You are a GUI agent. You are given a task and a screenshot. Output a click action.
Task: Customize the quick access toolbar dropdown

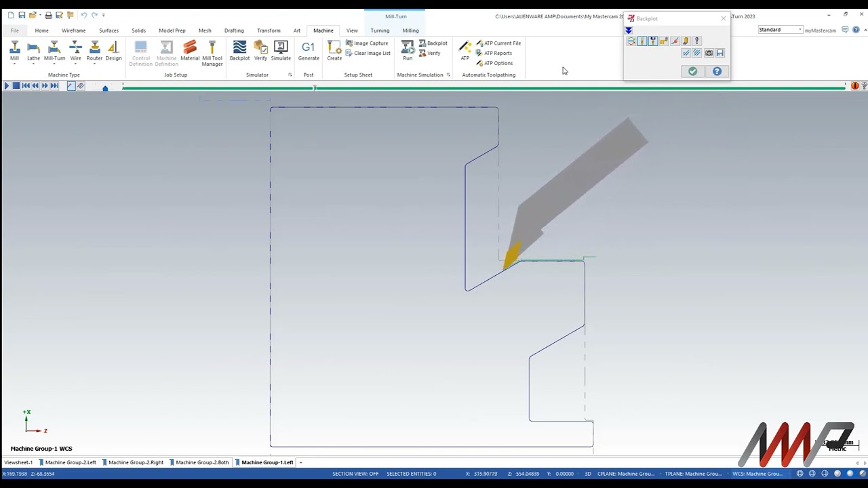click(104, 15)
